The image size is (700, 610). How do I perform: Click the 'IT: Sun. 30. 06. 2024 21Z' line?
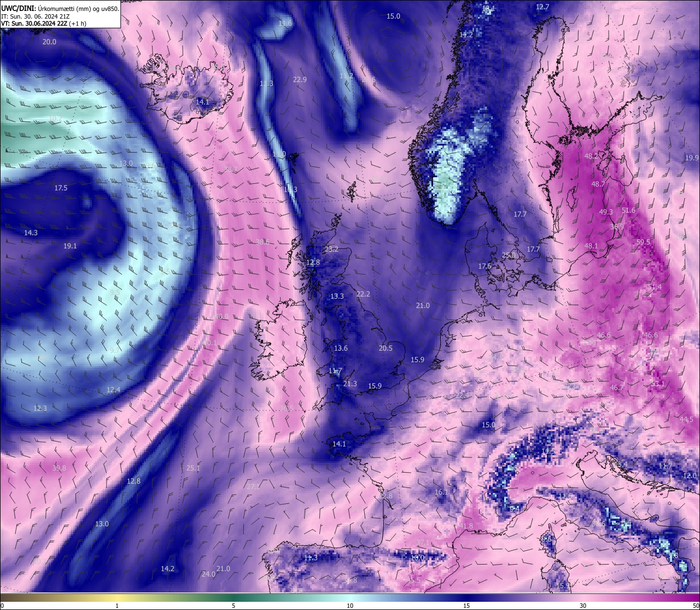[x=35, y=16]
